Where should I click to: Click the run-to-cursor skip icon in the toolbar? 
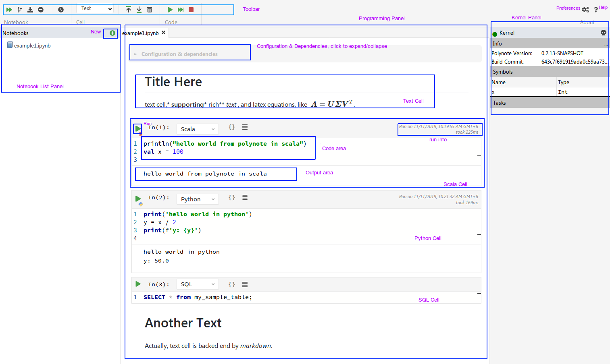(x=181, y=10)
